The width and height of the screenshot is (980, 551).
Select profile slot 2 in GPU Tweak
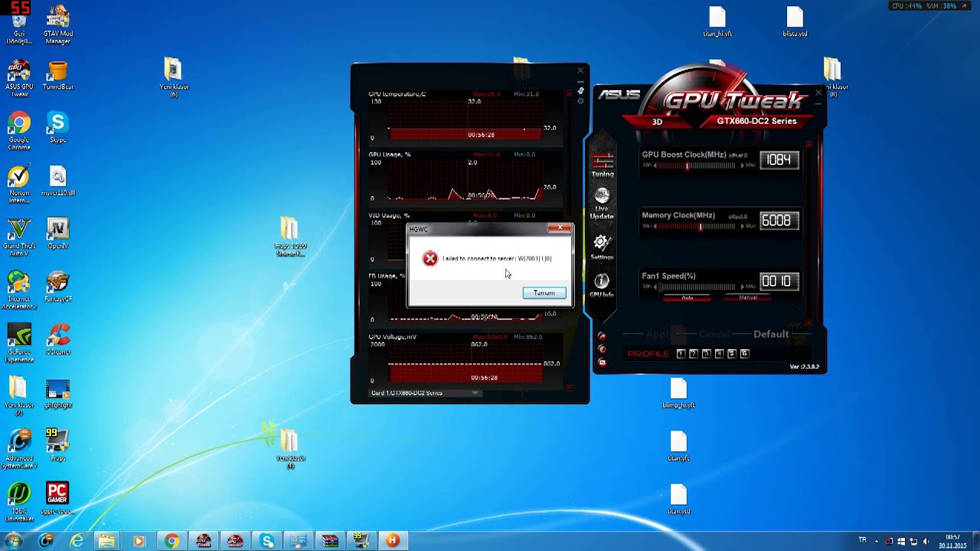(694, 354)
